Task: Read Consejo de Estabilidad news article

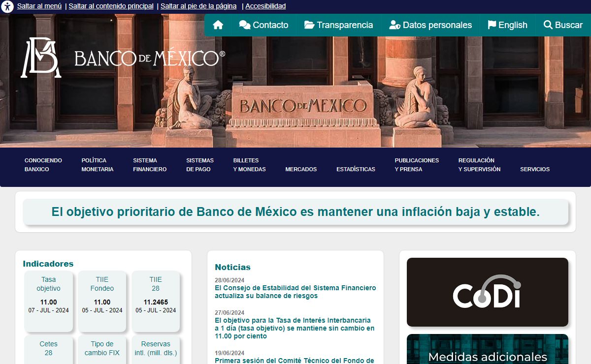Action: pos(295,292)
